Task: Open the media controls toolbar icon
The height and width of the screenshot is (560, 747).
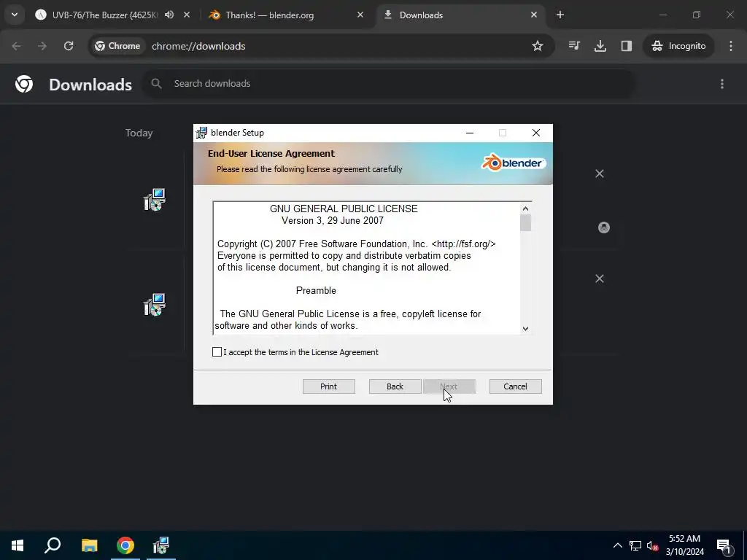Action: click(x=575, y=46)
